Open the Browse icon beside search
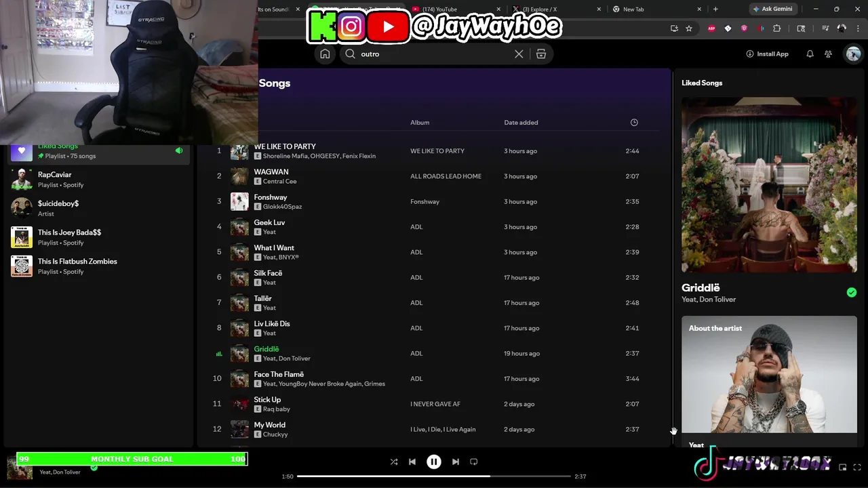This screenshot has width=868, height=488. [541, 54]
